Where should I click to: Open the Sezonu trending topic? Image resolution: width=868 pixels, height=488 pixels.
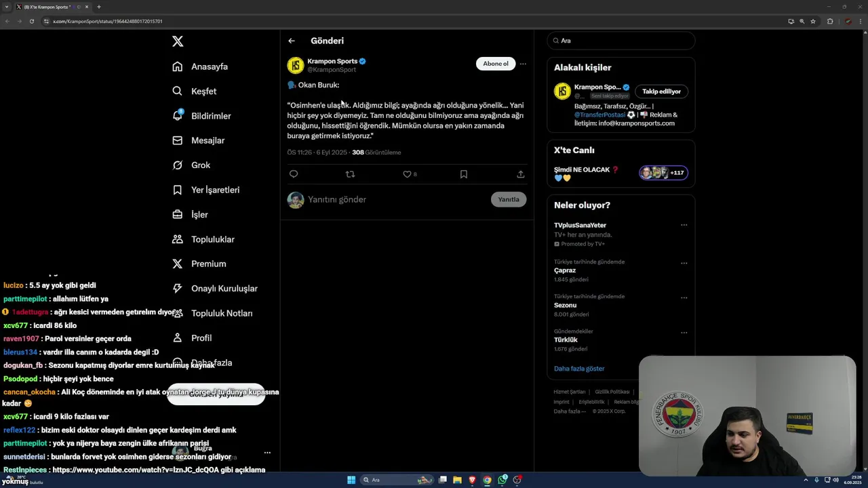click(x=565, y=305)
